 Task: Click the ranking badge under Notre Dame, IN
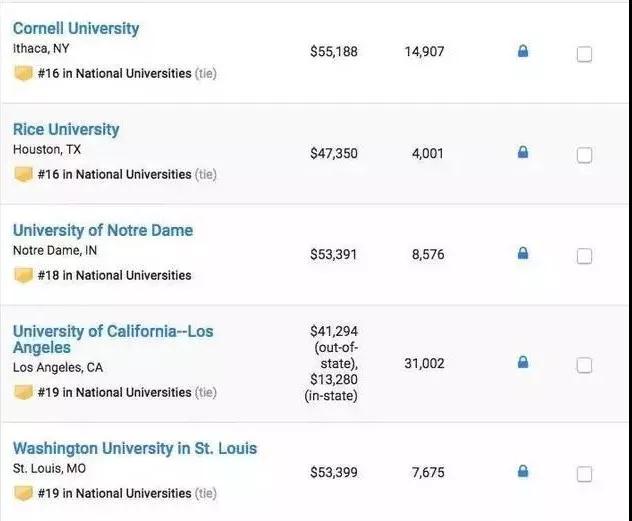click(x=23, y=275)
